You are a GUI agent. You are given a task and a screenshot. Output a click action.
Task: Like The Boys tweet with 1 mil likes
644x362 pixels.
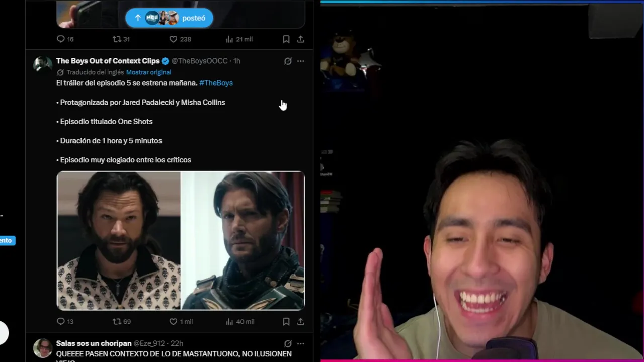(181, 322)
